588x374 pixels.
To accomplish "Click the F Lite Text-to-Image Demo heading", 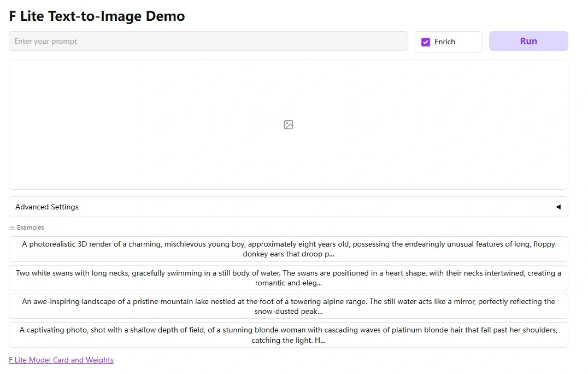I will 97,16.
